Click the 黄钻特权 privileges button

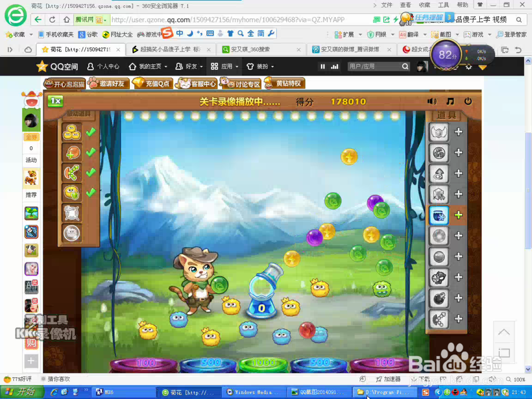click(285, 83)
